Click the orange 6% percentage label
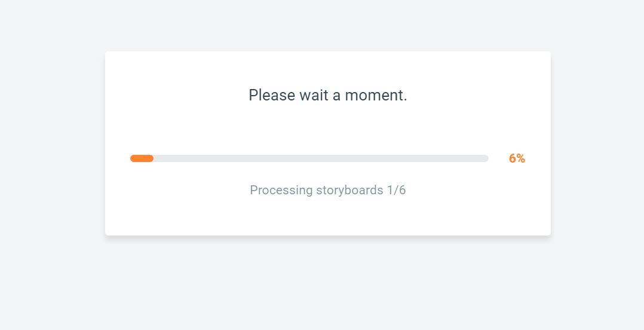Viewport: 644px width, 330px height. click(517, 158)
